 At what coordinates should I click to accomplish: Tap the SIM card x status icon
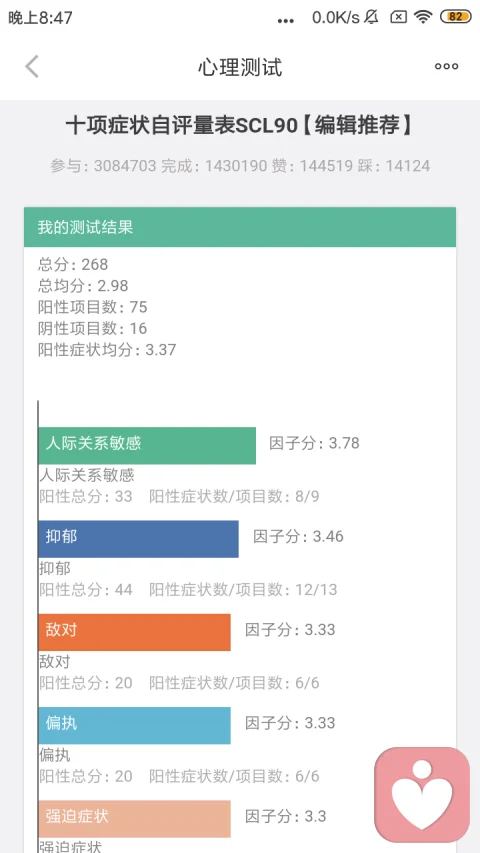click(398, 17)
